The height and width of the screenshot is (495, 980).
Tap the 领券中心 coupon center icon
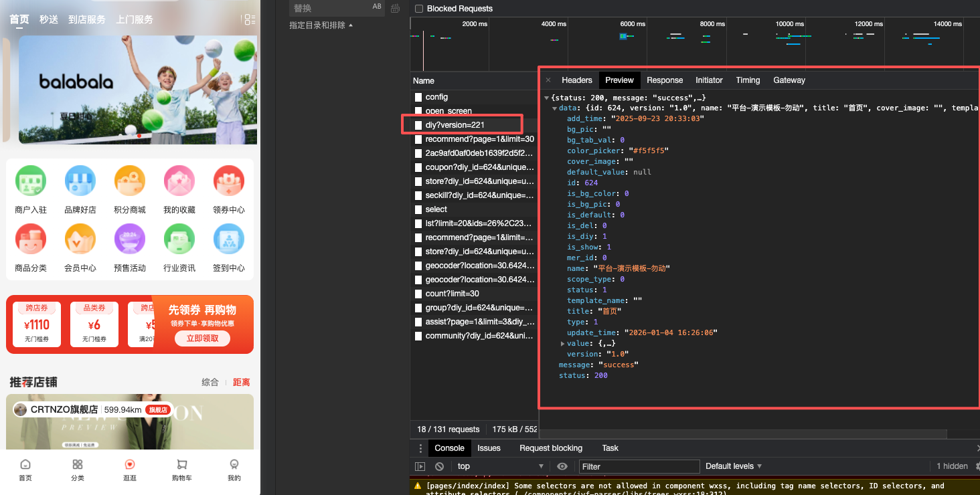[x=229, y=181]
